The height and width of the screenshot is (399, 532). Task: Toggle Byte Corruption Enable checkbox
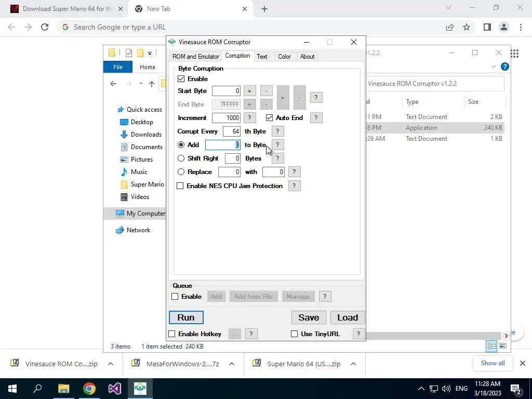[x=181, y=79]
